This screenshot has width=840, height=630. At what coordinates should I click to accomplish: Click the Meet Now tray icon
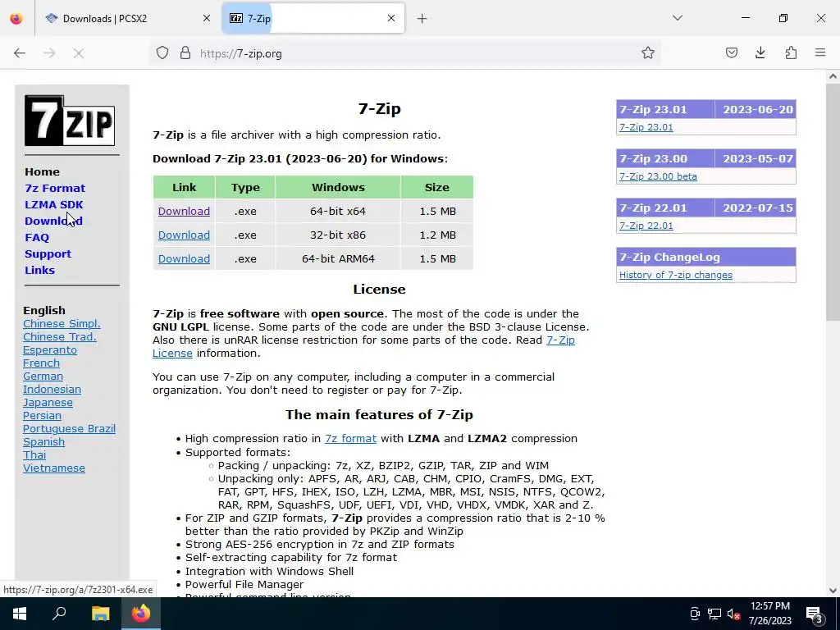pos(695,614)
